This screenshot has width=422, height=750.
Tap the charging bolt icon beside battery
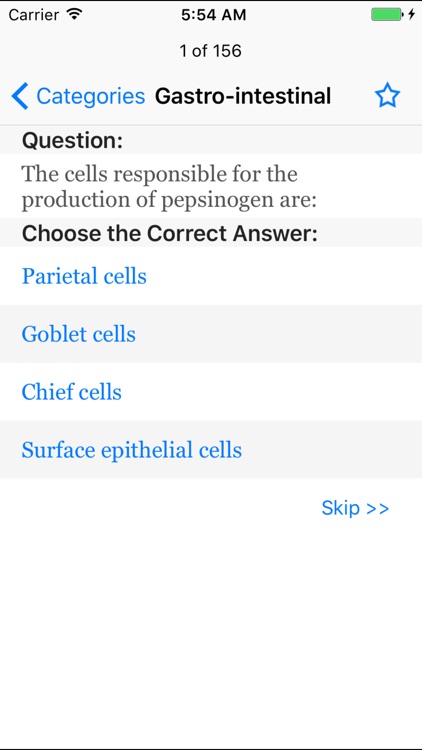coord(411,15)
